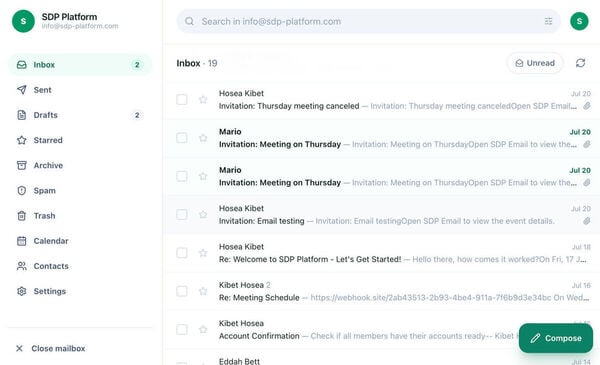
Task: Click sender name Eddah Bett
Action: click(x=239, y=361)
